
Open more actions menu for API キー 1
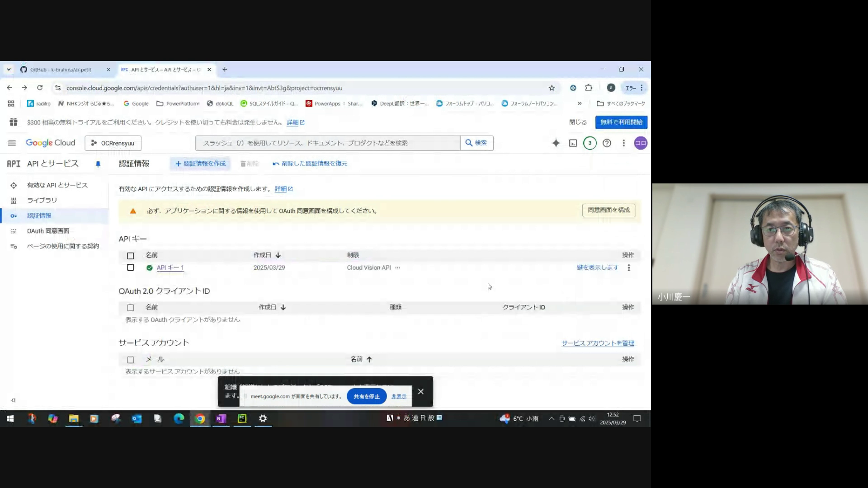click(x=629, y=268)
